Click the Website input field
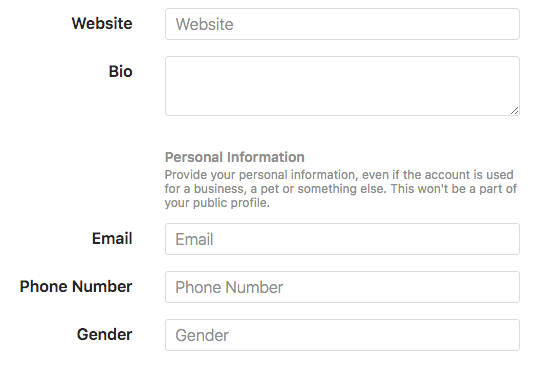This screenshot has width=559, height=370. [342, 24]
